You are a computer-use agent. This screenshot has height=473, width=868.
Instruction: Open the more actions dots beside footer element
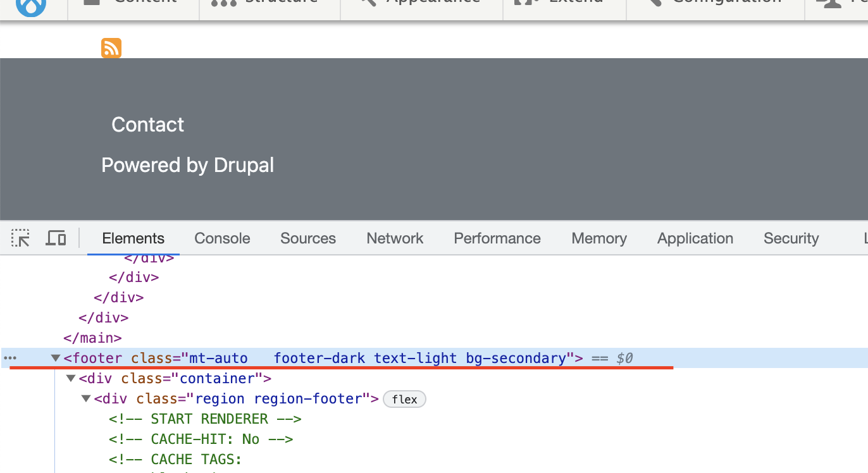[9, 358]
